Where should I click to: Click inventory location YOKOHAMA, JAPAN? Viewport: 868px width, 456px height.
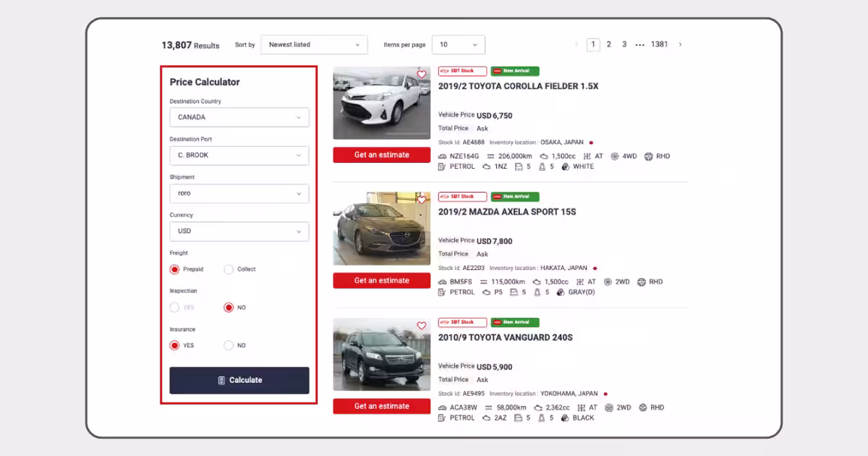[x=569, y=394]
